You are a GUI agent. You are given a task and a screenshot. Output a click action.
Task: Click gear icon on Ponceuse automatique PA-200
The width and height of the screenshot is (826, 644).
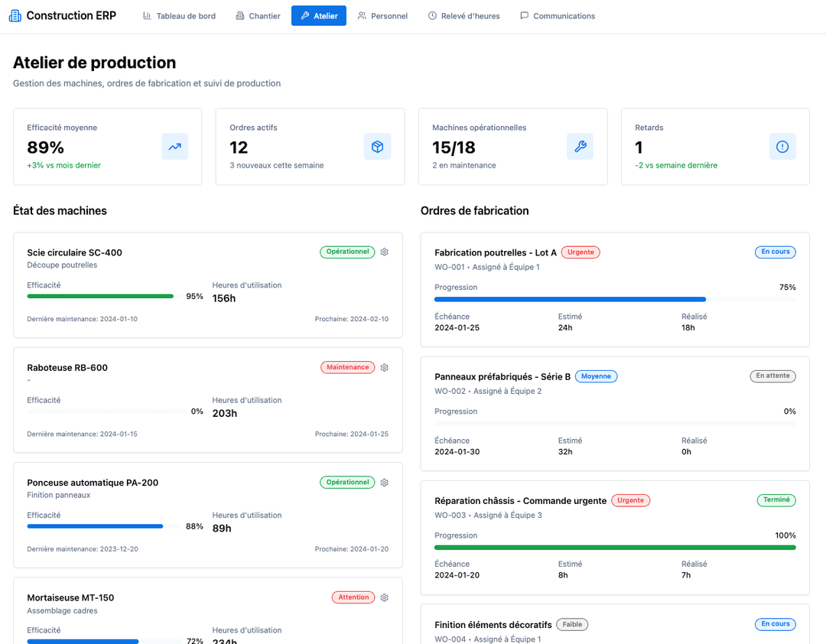(x=385, y=483)
